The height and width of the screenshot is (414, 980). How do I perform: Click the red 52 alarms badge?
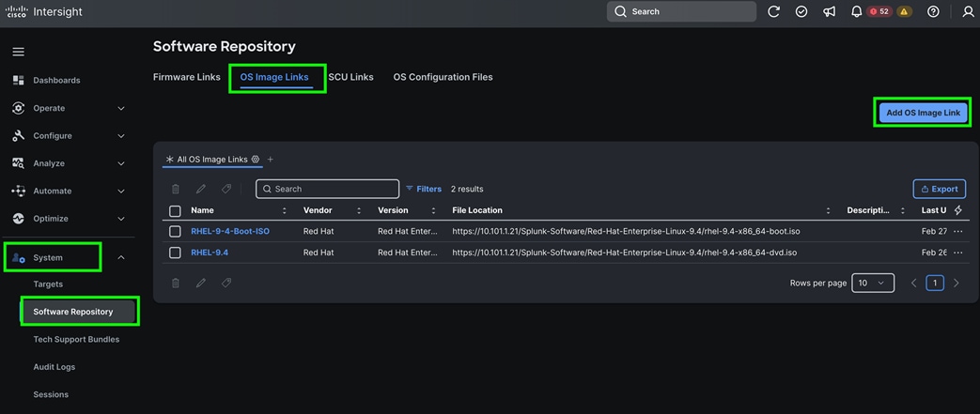(879, 12)
